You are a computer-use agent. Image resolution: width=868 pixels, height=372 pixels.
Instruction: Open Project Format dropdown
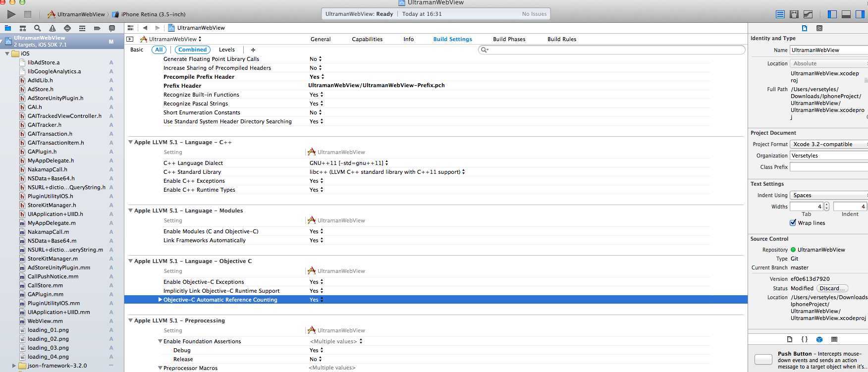click(829, 144)
